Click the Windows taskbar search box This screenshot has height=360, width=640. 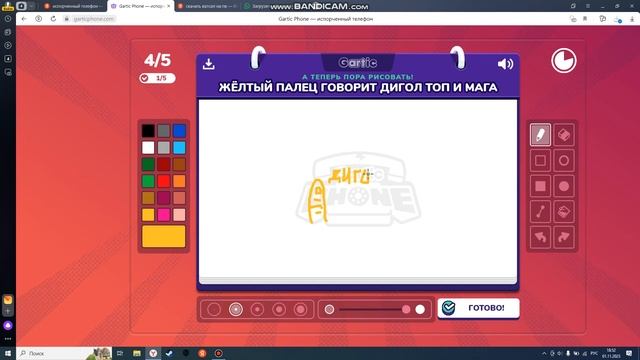tap(64, 353)
